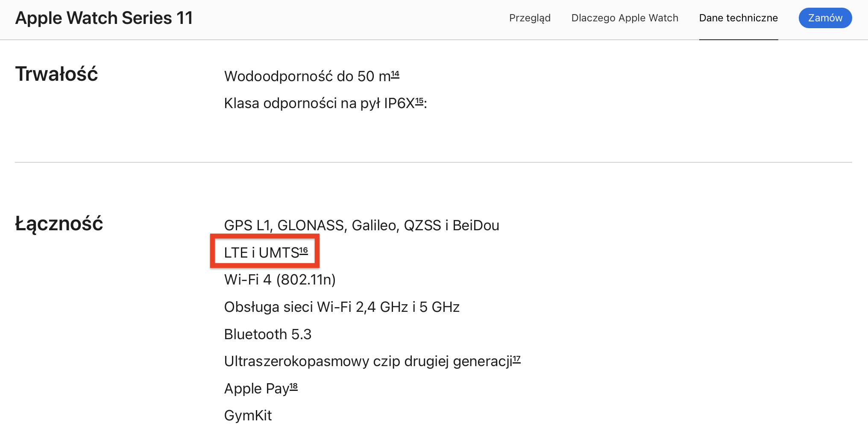This screenshot has height=443, width=868.
Task: Open the Przegląd navigation tab
Action: tap(530, 18)
